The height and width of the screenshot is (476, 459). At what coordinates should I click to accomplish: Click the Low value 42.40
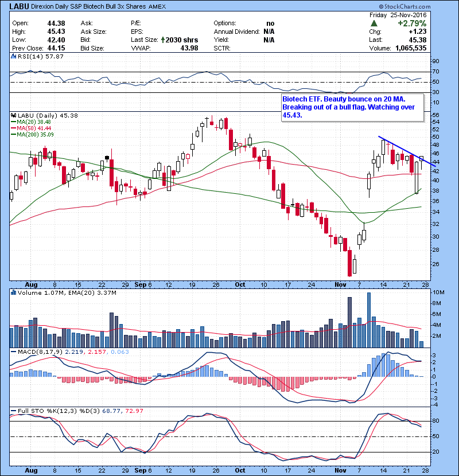56,40
